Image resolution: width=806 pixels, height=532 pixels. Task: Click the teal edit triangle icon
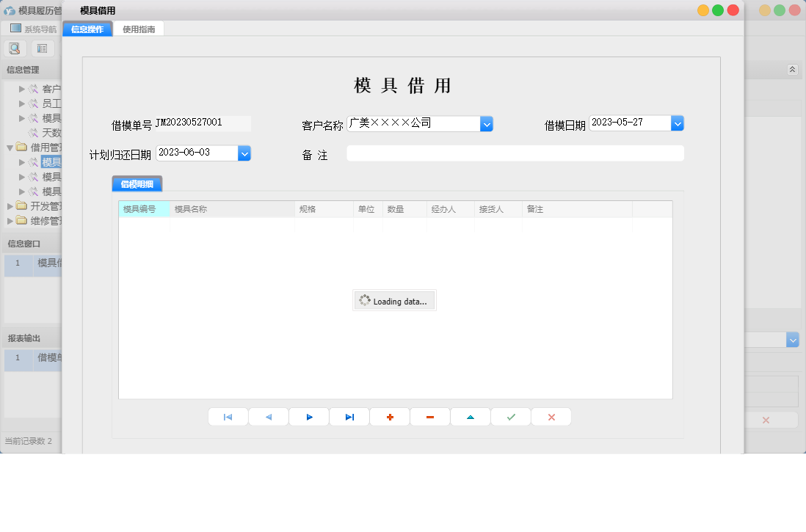(470, 416)
